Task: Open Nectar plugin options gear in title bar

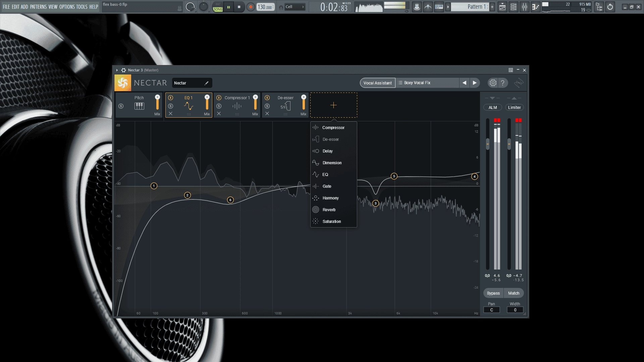Action: (x=123, y=70)
